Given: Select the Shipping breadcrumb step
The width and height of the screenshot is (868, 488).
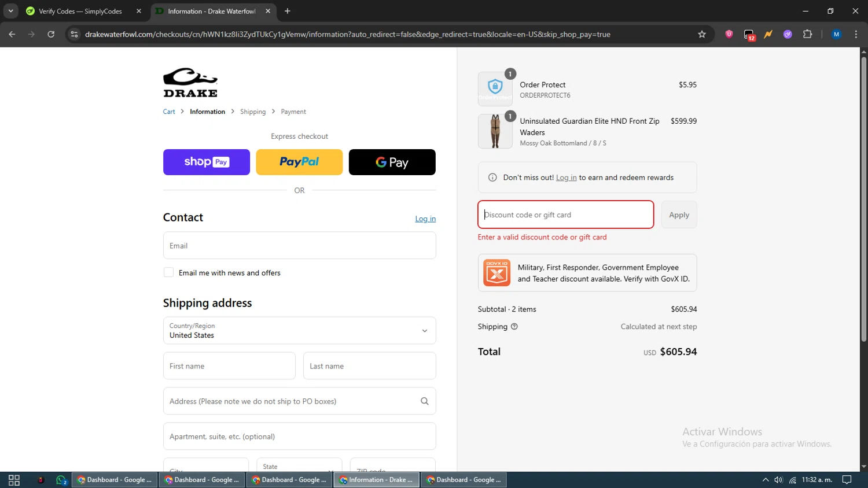Looking at the screenshot, I should (x=253, y=112).
